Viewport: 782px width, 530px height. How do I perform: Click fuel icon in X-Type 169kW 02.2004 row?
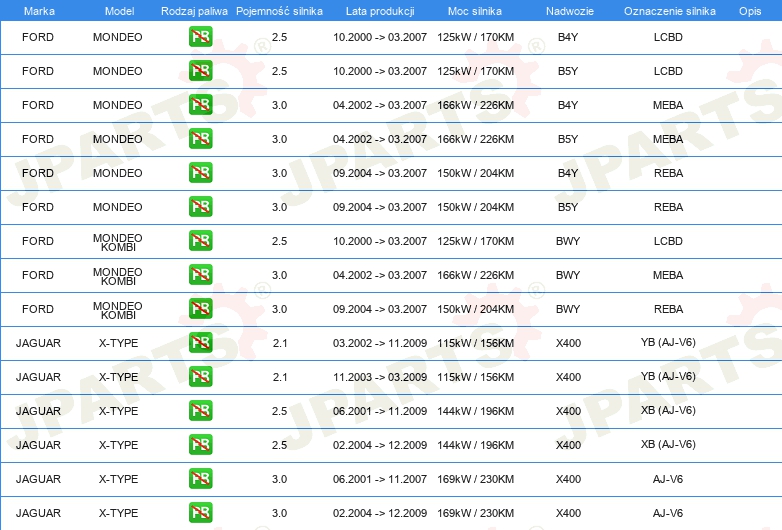tap(200, 512)
